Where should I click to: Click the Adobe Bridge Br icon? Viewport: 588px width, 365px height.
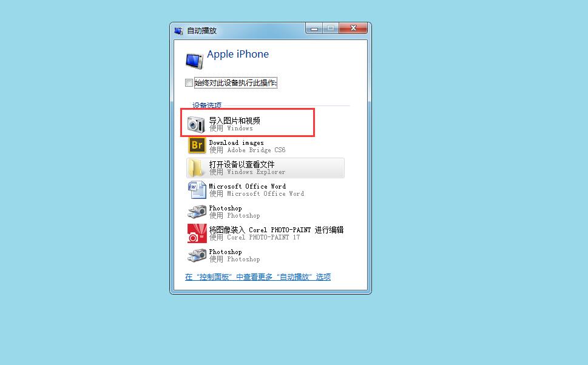point(197,146)
